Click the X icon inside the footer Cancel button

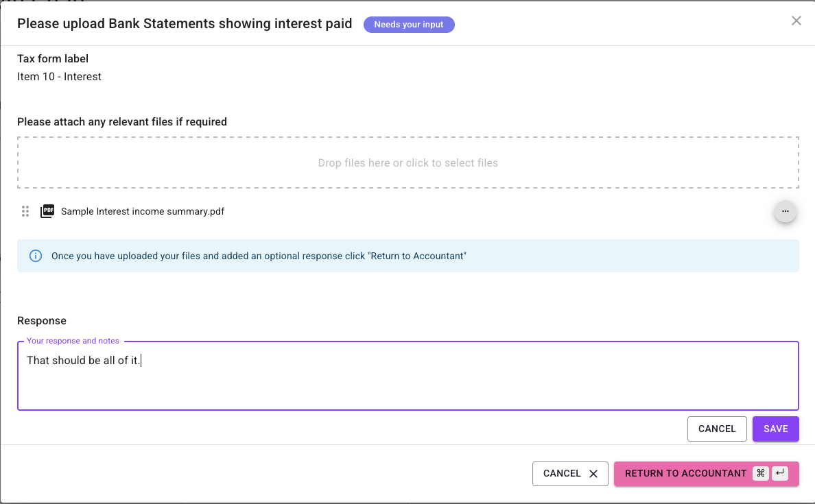click(x=593, y=474)
